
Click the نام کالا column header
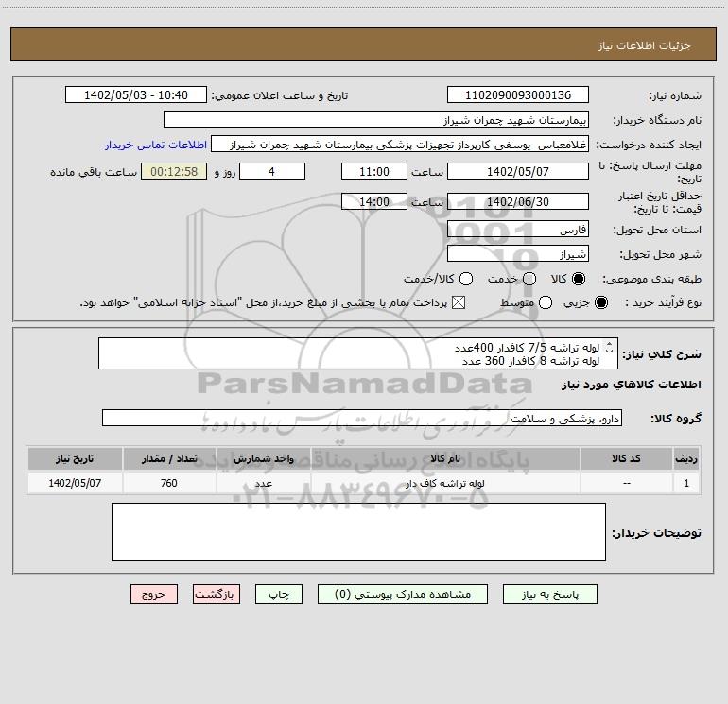(444, 458)
